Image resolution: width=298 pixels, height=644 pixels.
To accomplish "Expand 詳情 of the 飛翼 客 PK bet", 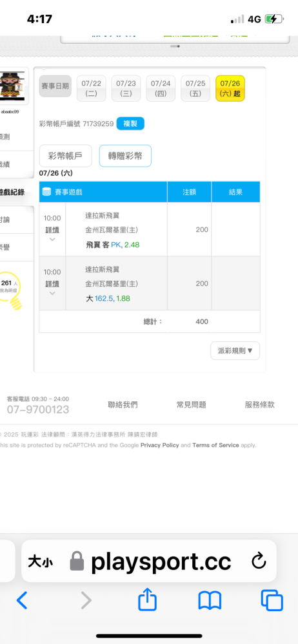I will click(x=52, y=230).
